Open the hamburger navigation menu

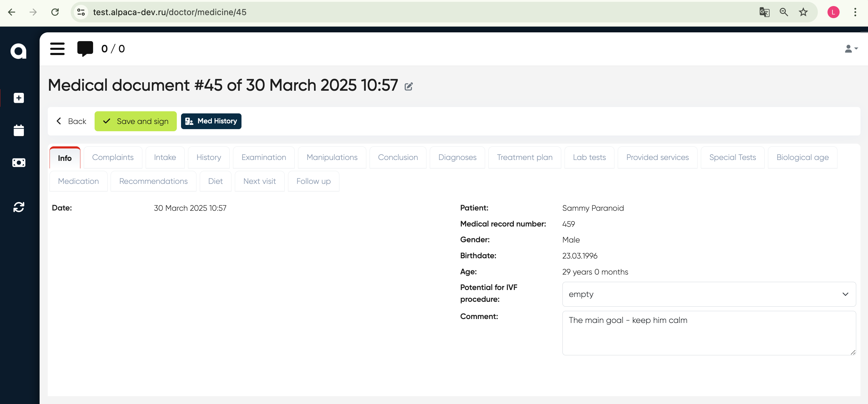click(x=57, y=49)
